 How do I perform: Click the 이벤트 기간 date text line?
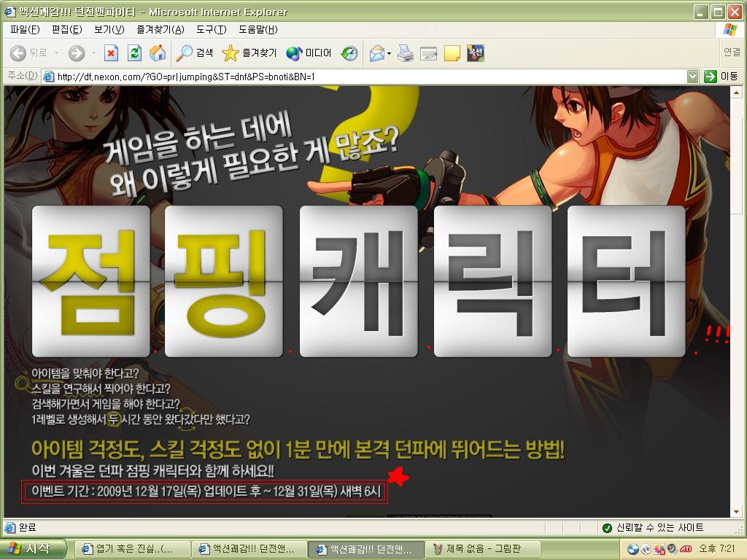click(206, 491)
